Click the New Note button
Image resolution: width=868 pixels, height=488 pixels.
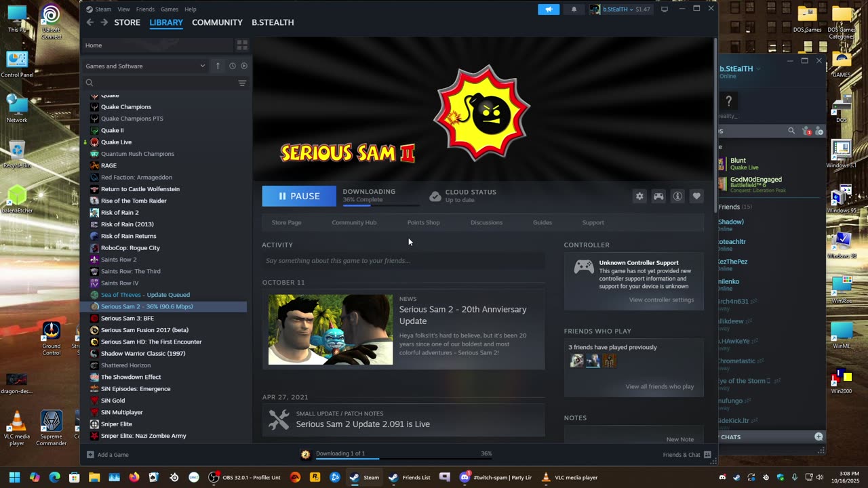click(680, 439)
